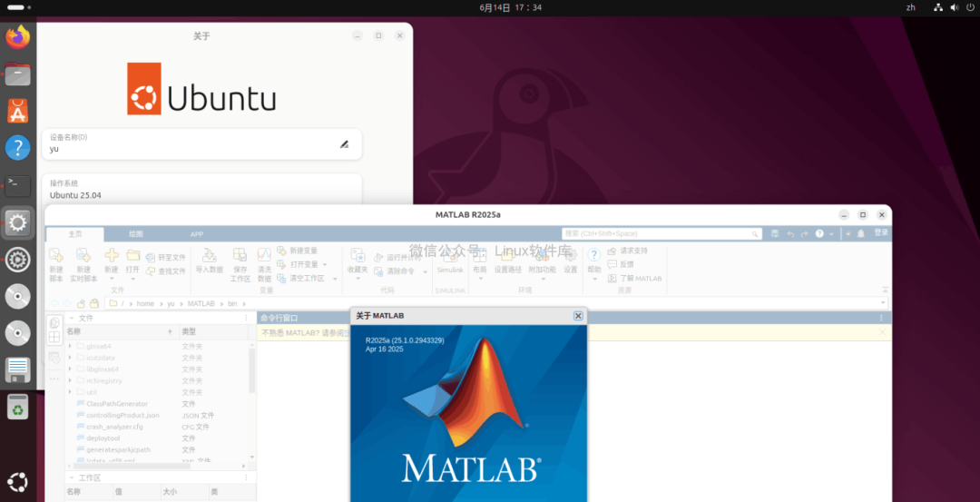Click the undo arrow in quick access bar
This screenshot has height=502, width=980.
(x=790, y=234)
